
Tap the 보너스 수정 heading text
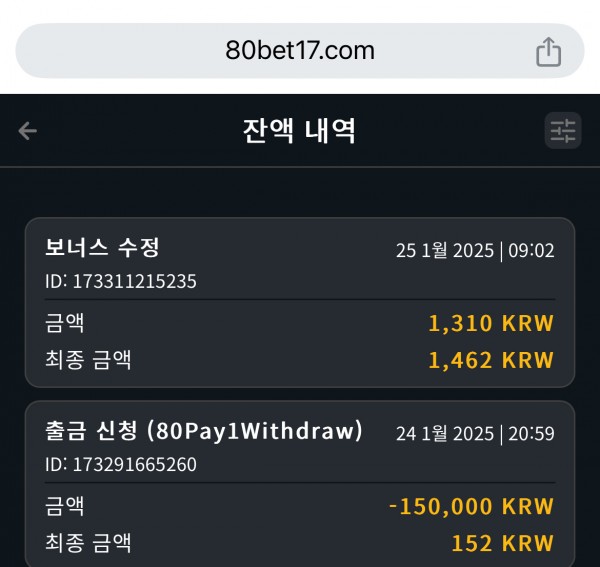[x=102, y=247]
